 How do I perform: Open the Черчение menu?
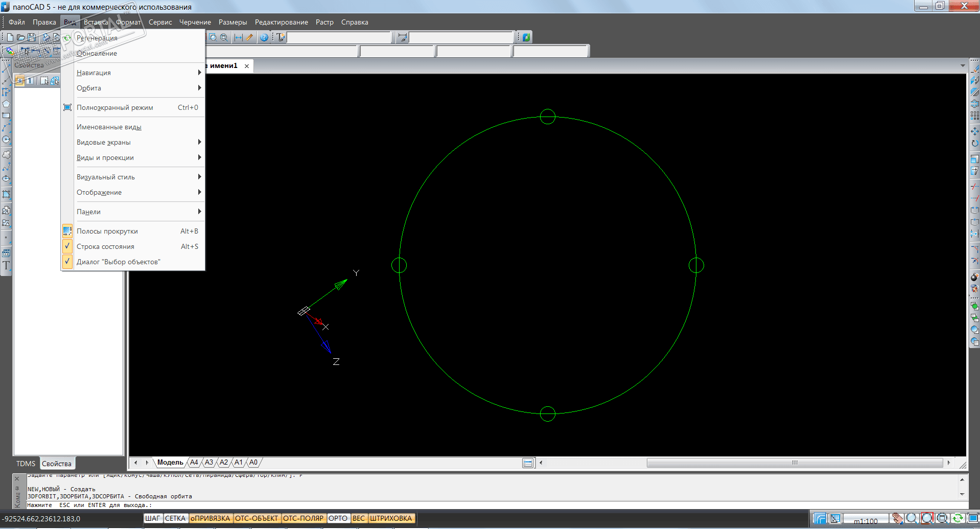tap(195, 22)
